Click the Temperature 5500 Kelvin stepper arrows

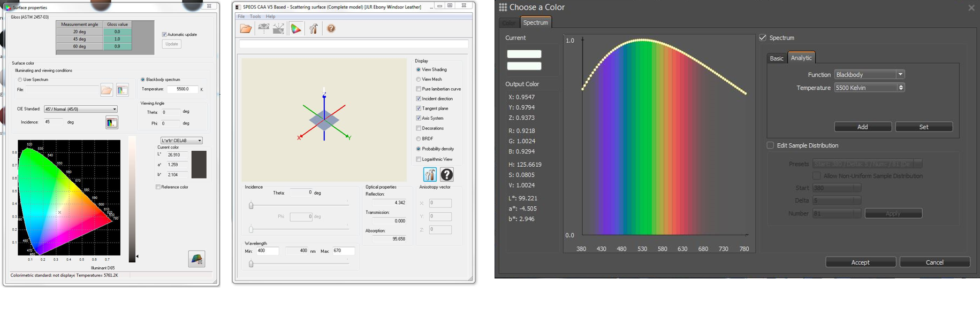(901, 88)
